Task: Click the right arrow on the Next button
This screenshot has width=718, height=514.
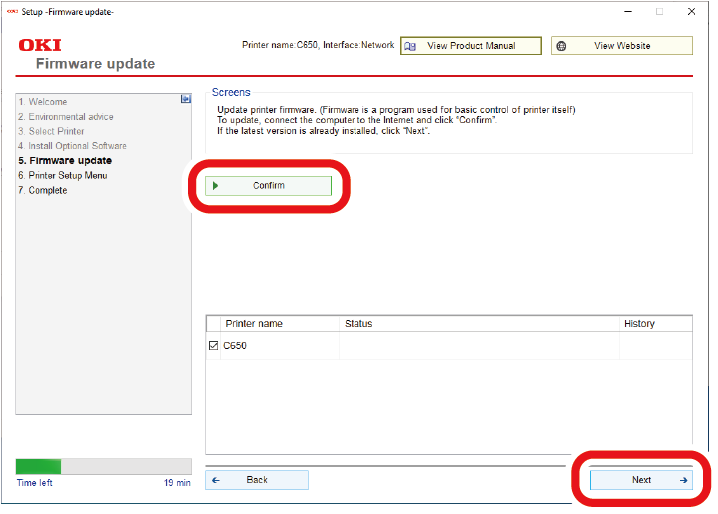Action: tap(683, 480)
